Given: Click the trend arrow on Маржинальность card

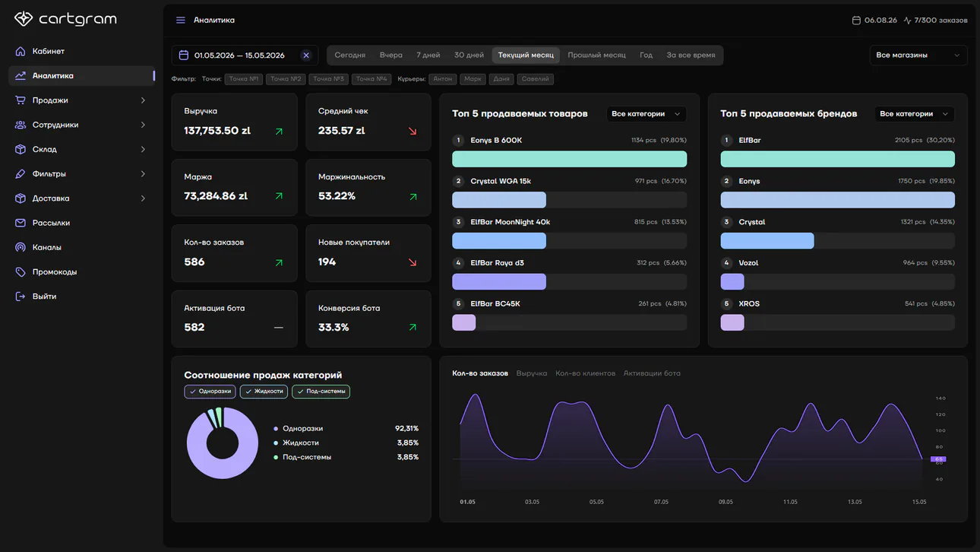Looking at the screenshot, I should 413,196.
